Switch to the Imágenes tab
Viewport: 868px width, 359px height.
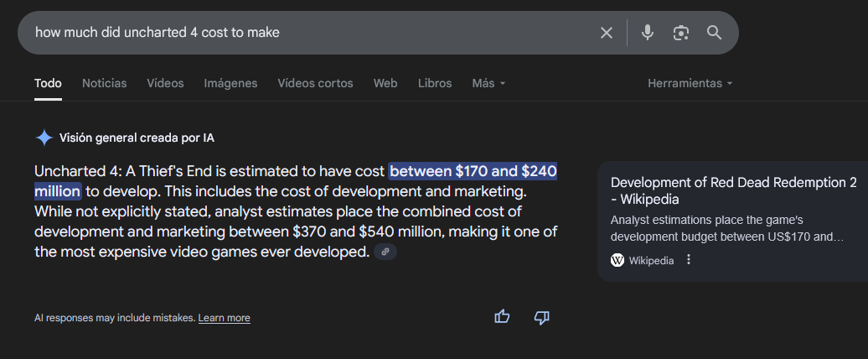point(230,83)
